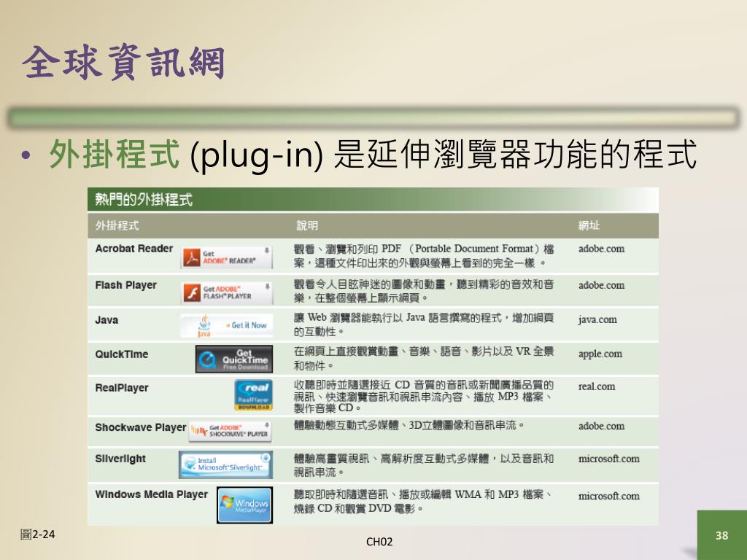
Task: Select the Java plug-in name
Action: click(x=107, y=320)
